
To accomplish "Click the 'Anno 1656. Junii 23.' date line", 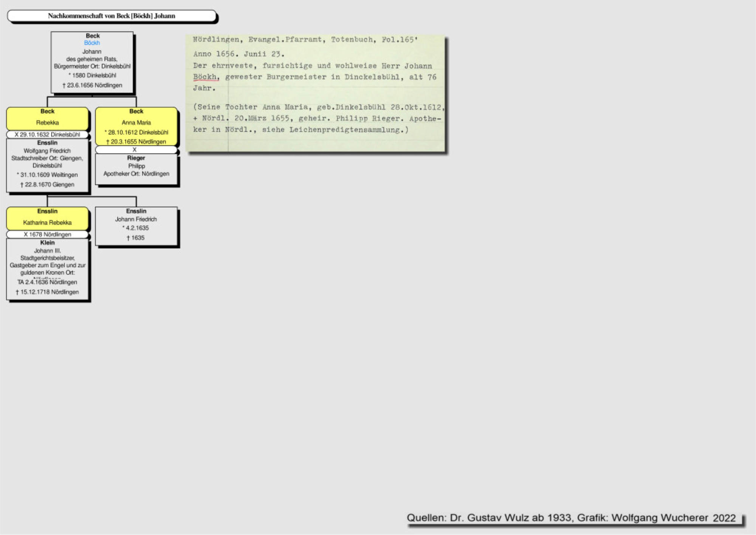I will 238,54.
